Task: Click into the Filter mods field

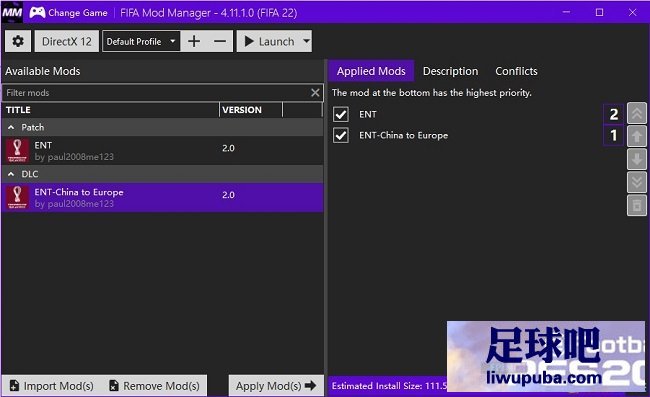Action: click(155, 92)
